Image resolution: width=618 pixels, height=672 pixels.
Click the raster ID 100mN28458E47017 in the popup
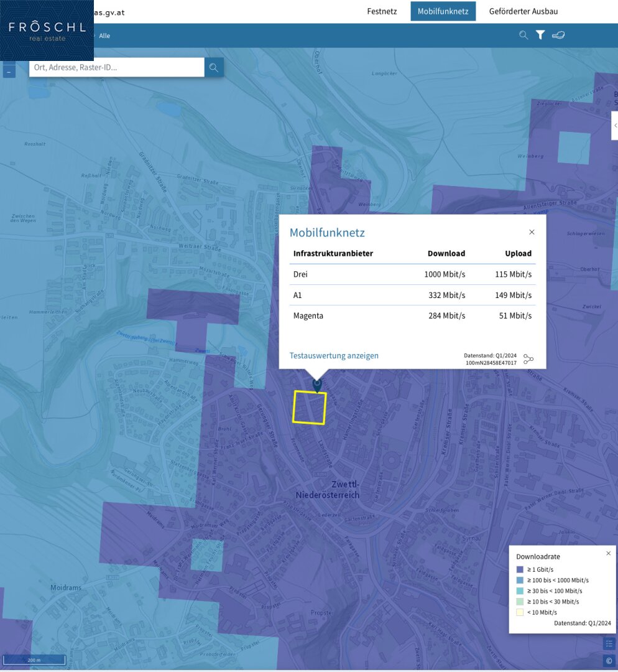[x=491, y=363]
